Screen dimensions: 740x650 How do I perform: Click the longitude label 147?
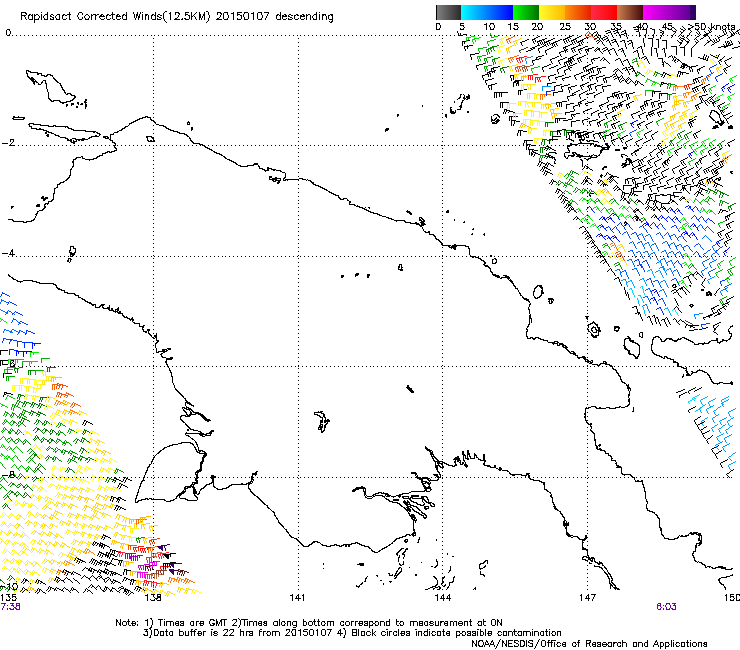coord(588,598)
